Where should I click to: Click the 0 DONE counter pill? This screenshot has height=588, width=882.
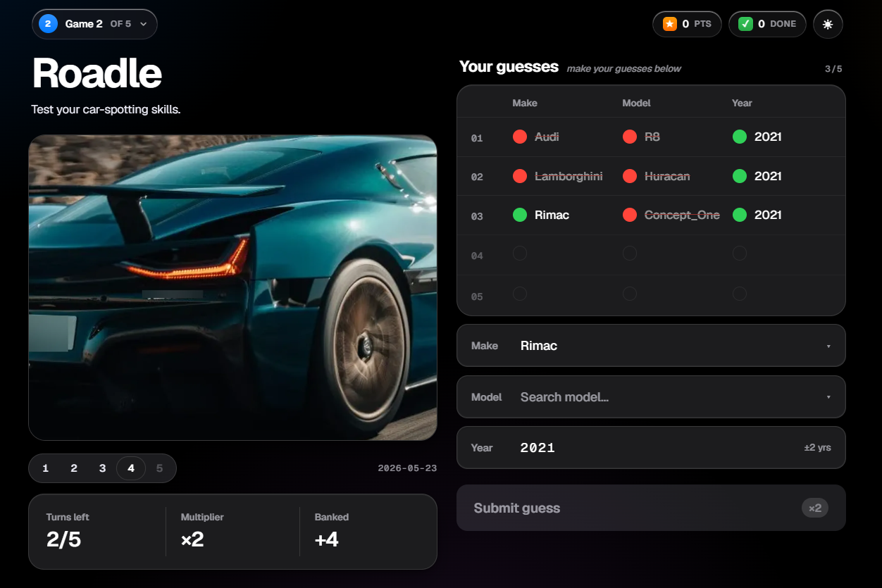[767, 24]
